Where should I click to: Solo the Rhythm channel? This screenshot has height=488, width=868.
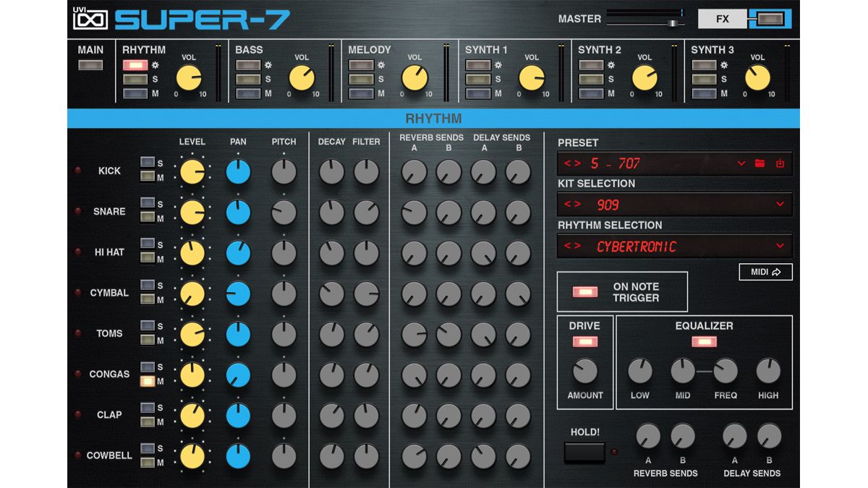coord(135,80)
